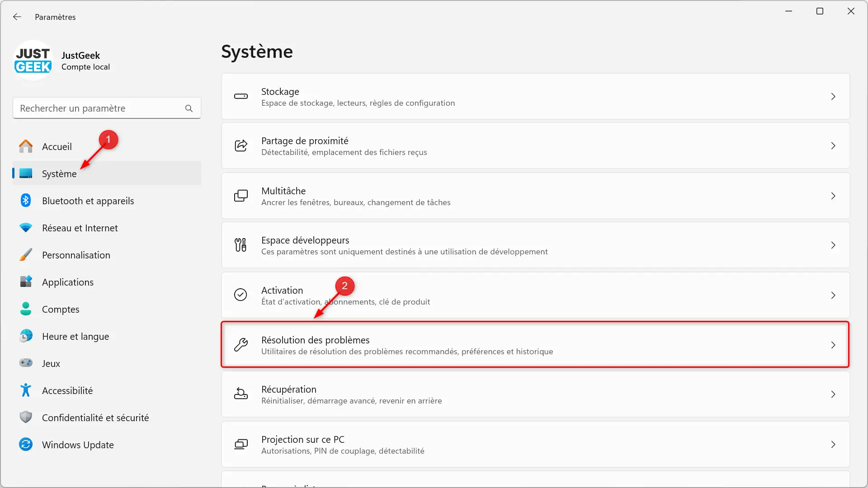Click the Partage de proximité share icon
The image size is (868, 488).
pos(241,145)
